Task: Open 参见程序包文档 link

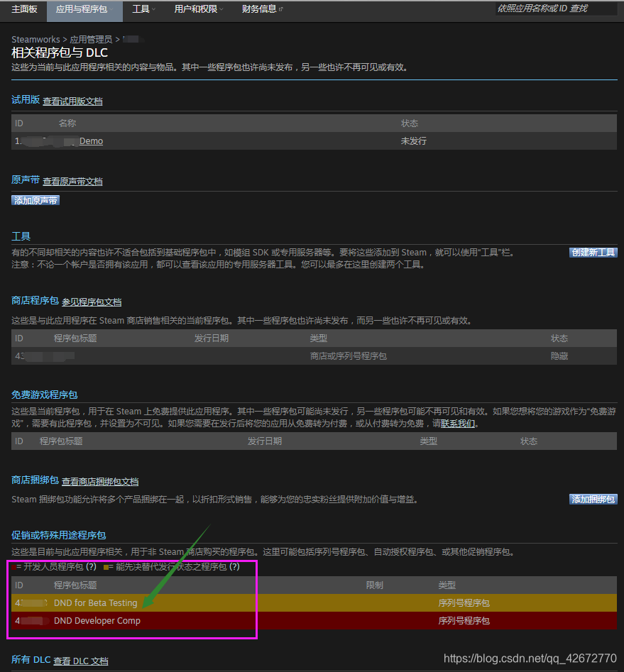Action: (x=92, y=302)
